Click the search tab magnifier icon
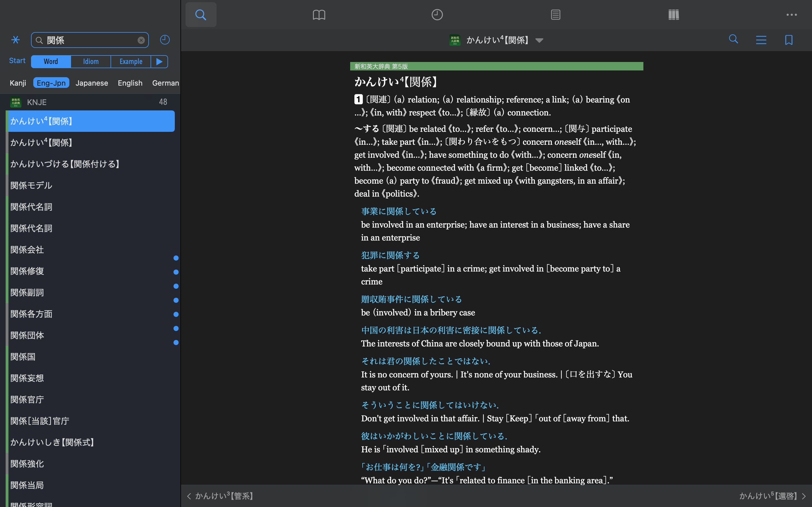The width and height of the screenshot is (812, 507). (201, 15)
